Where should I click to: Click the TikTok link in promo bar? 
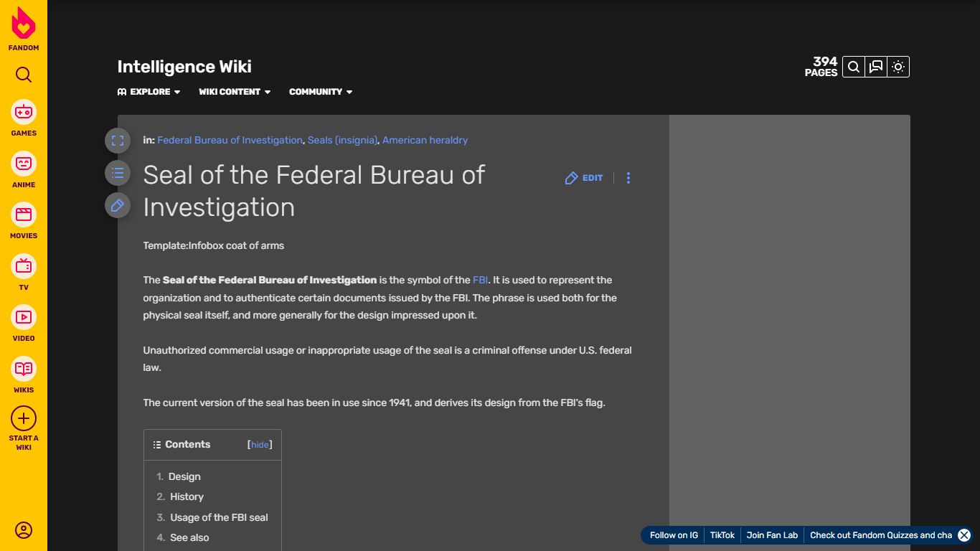722,535
